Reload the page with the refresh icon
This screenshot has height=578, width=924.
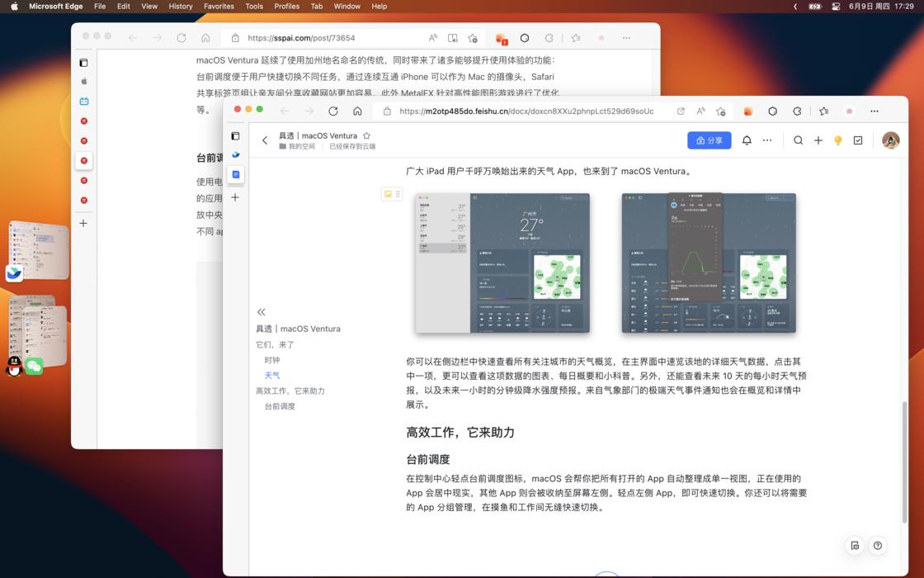(x=333, y=111)
